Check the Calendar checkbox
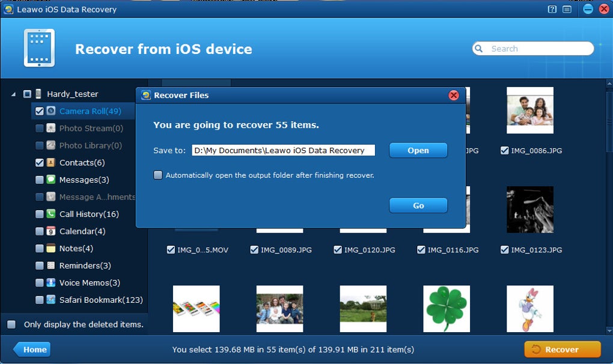 click(x=40, y=231)
